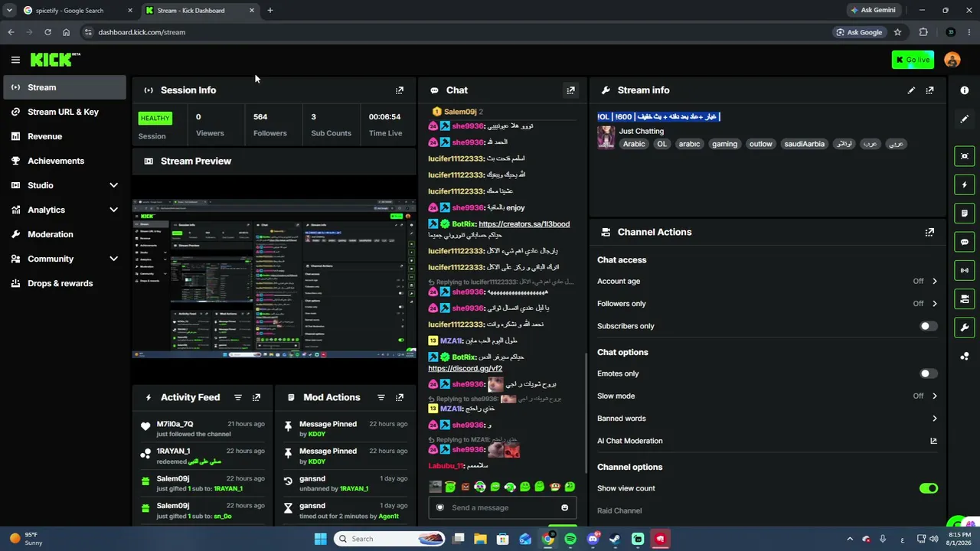
Task: Disable Show view count switch
Action: point(928,488)
